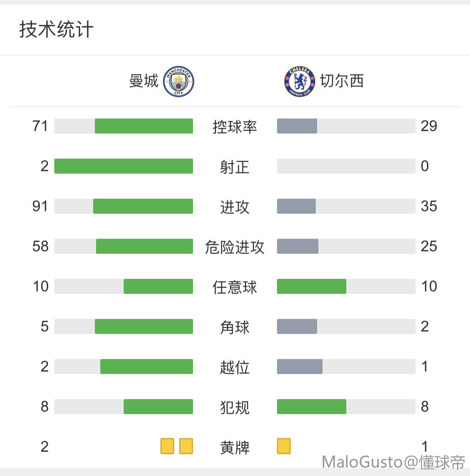Select the 进攻 stat label
Screen dimensions: 470x476
235,207
